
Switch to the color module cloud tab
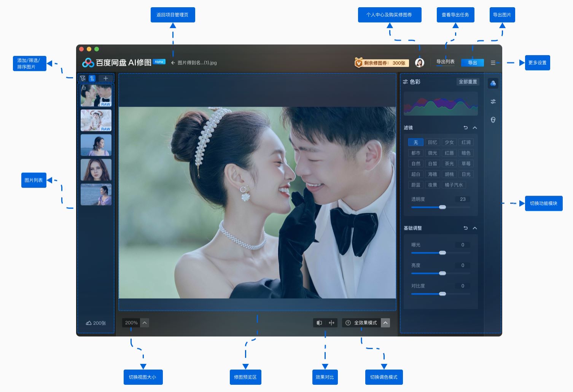[x=493, y=83]
